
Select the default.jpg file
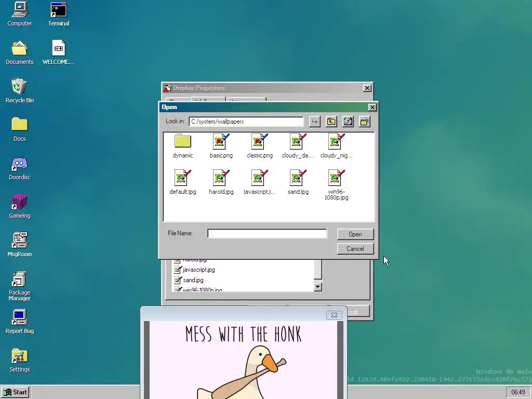(182, 182)
